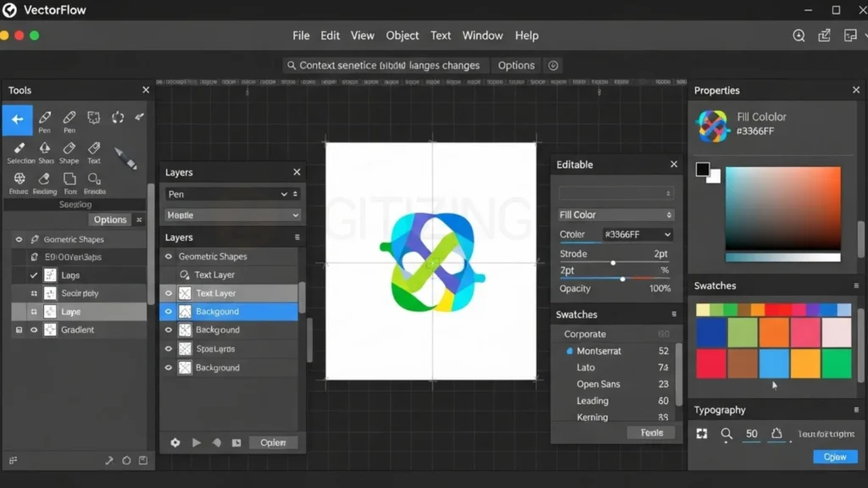The width and height of the screenshot is (868, 488).
Task: Choose the Shape tool in Tools panel
Action: [x=69, y=149]
